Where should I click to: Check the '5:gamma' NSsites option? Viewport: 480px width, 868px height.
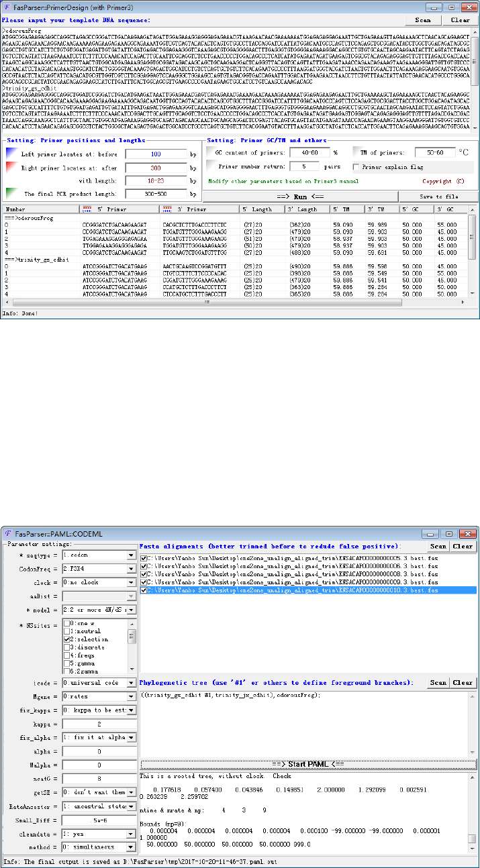(x=66, y=663)
